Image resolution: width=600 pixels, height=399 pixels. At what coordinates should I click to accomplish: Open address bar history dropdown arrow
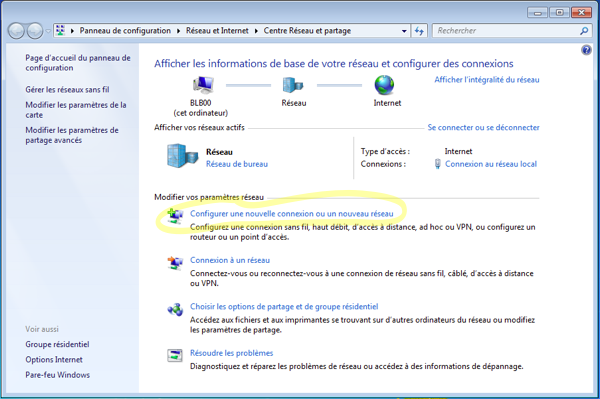tap(404, 31)
